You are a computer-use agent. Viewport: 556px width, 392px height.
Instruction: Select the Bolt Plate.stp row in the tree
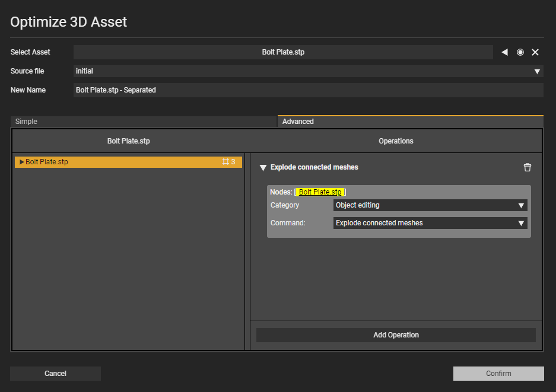pyautogui.click(x=119, y=162)
